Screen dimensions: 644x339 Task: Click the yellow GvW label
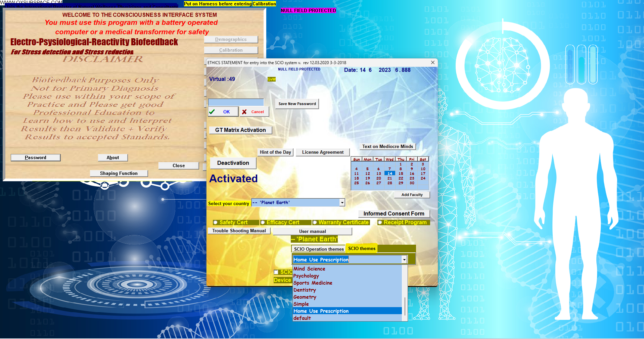click(271, 79)
